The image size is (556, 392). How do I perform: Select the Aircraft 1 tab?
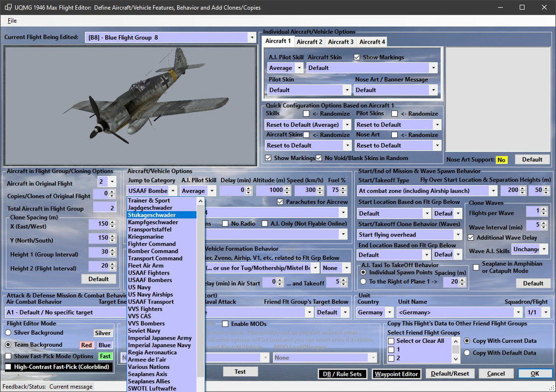point(278,41)
